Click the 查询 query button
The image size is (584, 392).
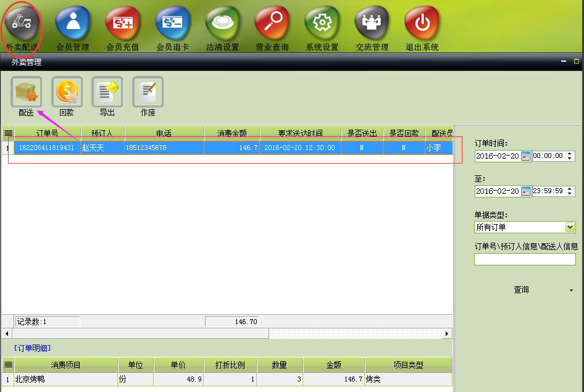521,290
